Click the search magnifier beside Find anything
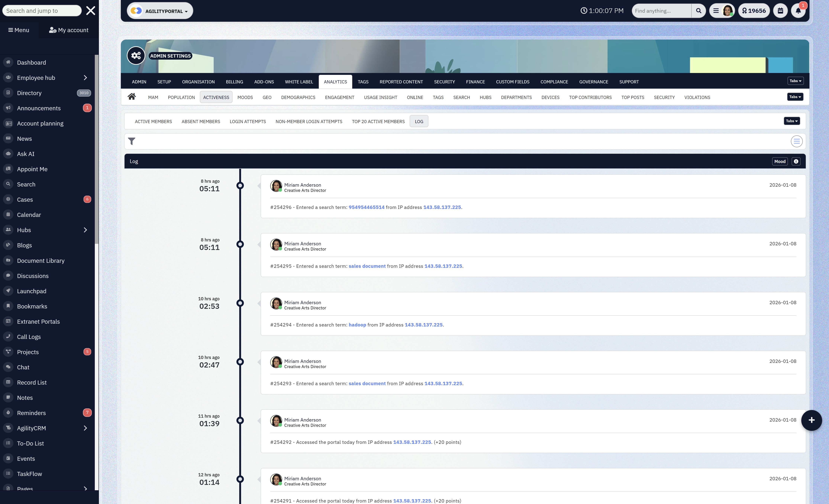 coord(699,10)
